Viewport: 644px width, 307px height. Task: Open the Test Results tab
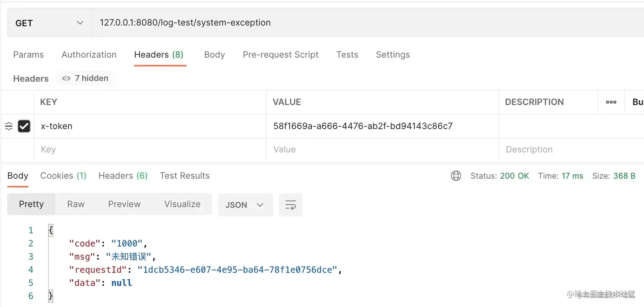pyautogui.click(x=185, y=176)
